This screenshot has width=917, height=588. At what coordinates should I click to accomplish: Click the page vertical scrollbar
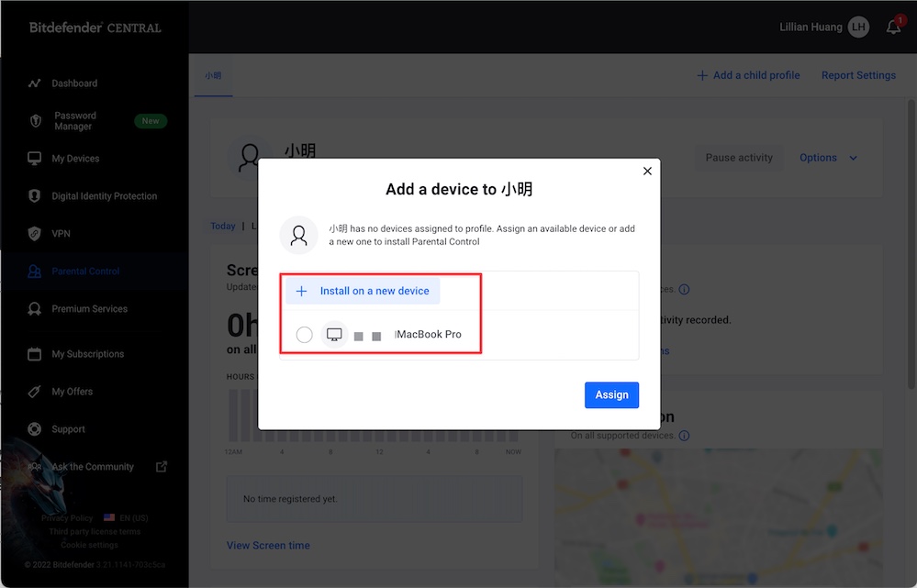[x=911, y=244]
